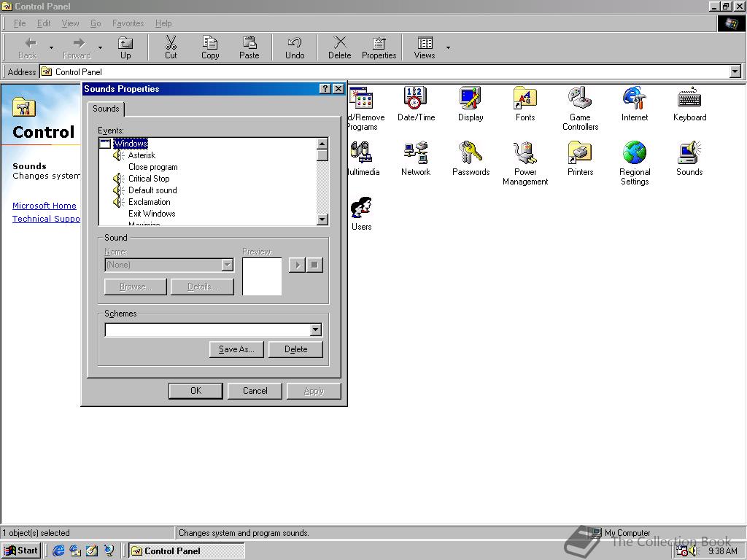Open the Display settings icon
This screenshot has width=747, height=560.
(x=471, y=98)
